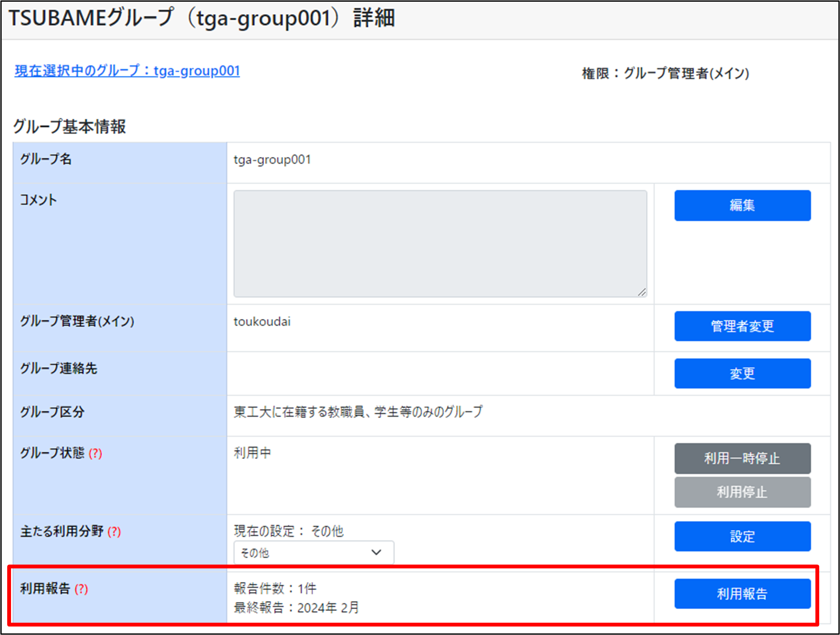Image resolution: width=840 pixels, height=635 pixels.
Task: Click the グループ基本情報 section heading
Action: [x=70, y=126]
